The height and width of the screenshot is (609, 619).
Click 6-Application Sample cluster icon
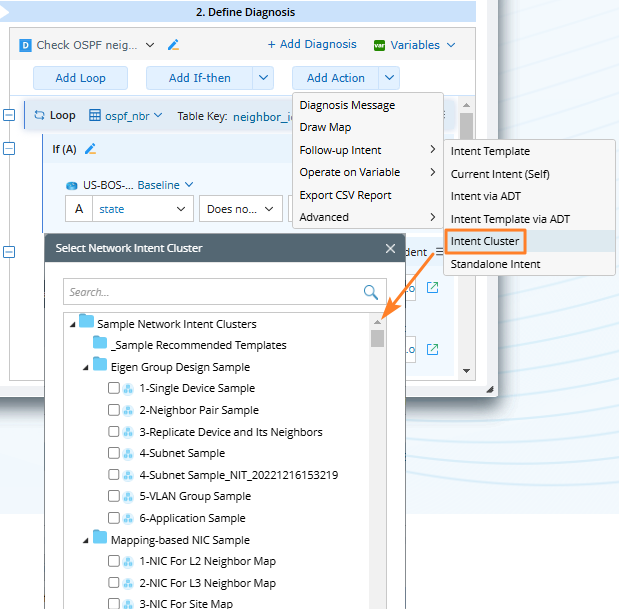128,519
